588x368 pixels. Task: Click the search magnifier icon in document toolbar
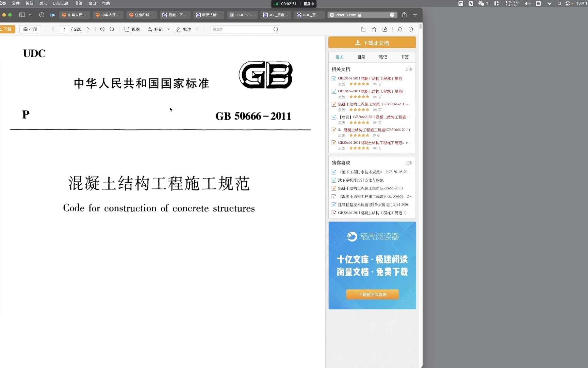click(276, 29)
